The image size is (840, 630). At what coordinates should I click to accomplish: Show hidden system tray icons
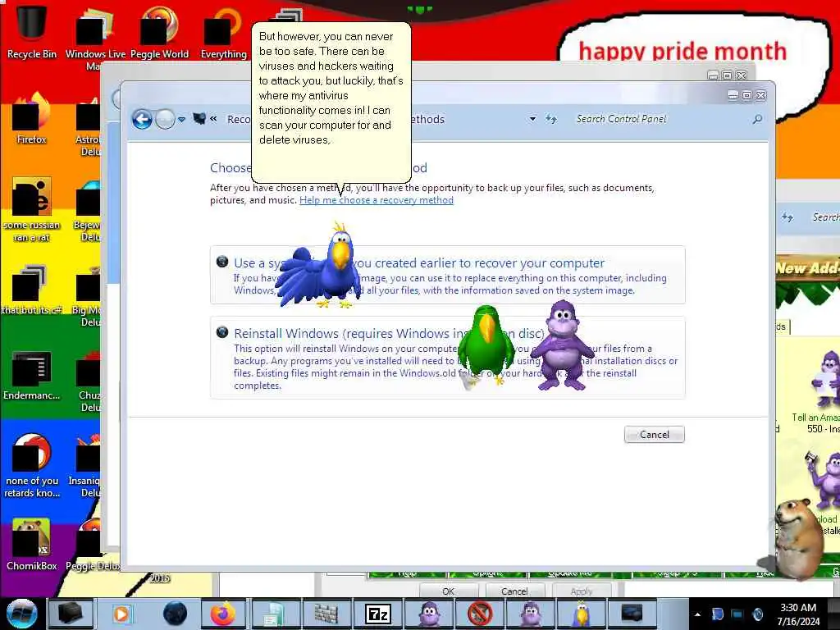click(697, 614)
